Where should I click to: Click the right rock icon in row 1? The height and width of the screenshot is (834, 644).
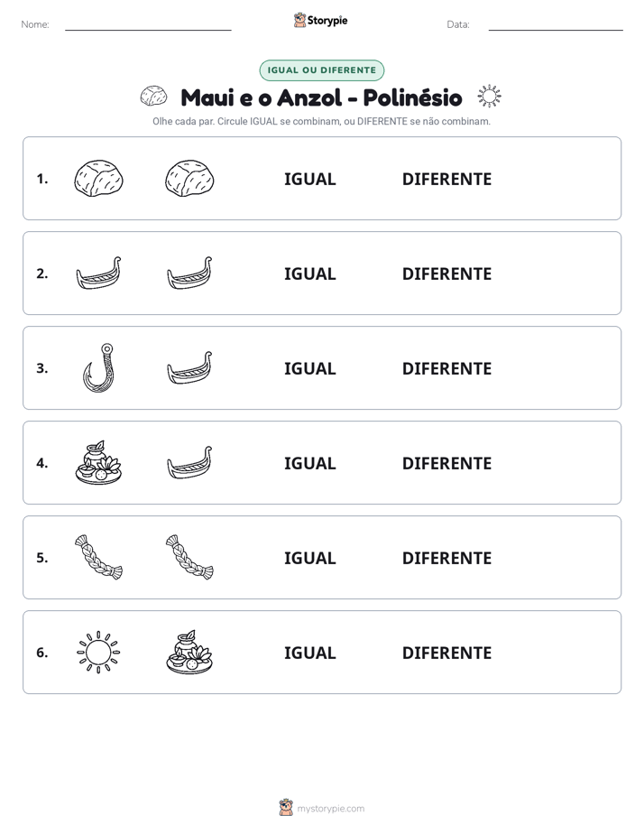click(x=189, y=179)
